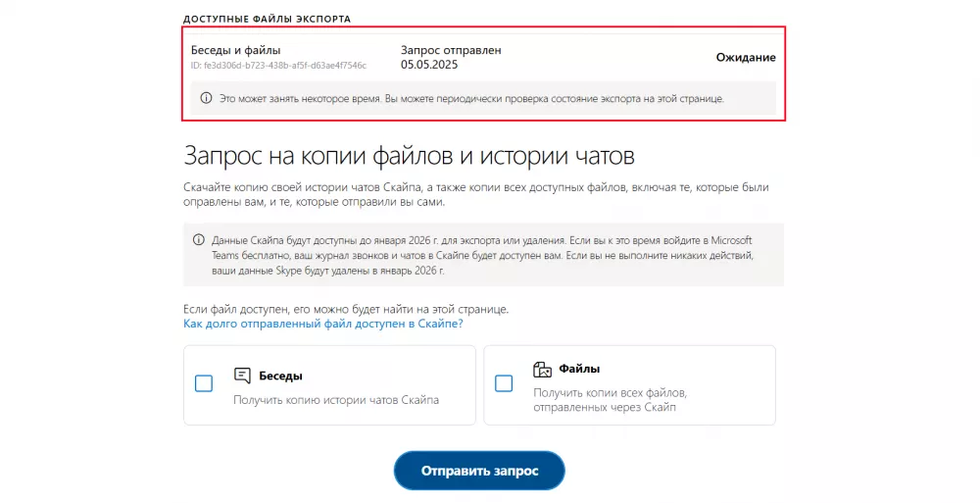Click the info icon beside the Skype data notice
This screenshot has height=503, width=980.
pyautogui.click(x=199, y=239)
